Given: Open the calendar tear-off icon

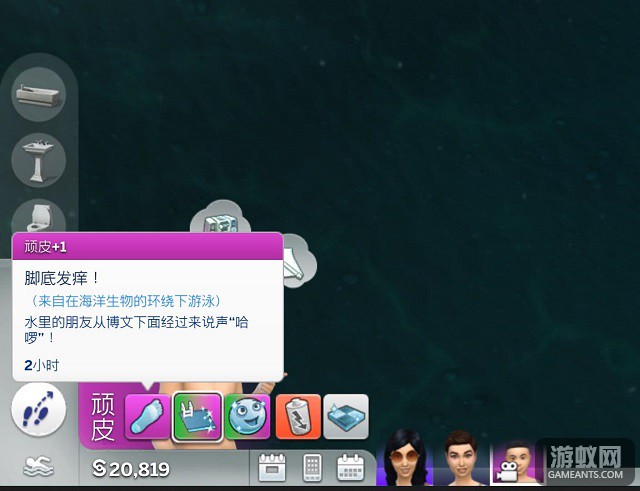Looking at the screenshot, I should [x=272, y=467].
